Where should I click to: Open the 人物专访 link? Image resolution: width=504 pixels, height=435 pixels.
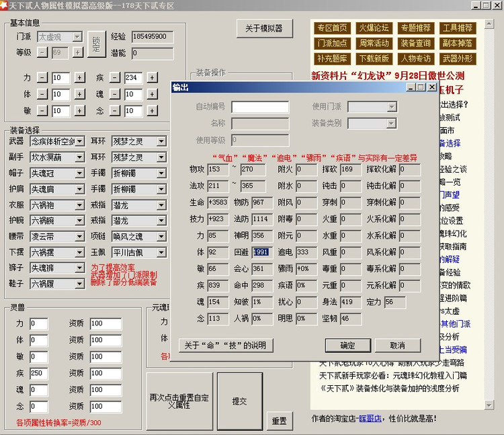(416, 59)
